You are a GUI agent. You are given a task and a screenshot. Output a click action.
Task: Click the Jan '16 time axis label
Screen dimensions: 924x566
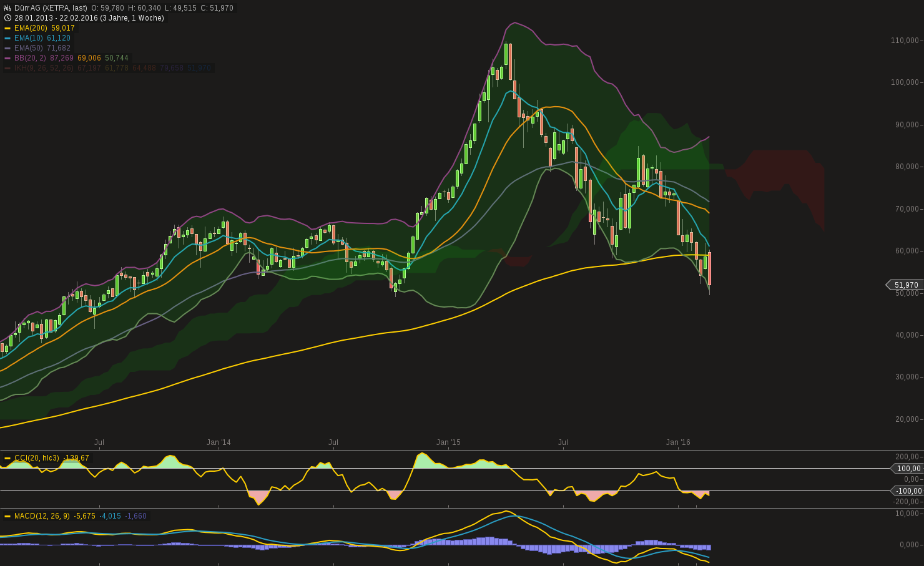point(678,442)
